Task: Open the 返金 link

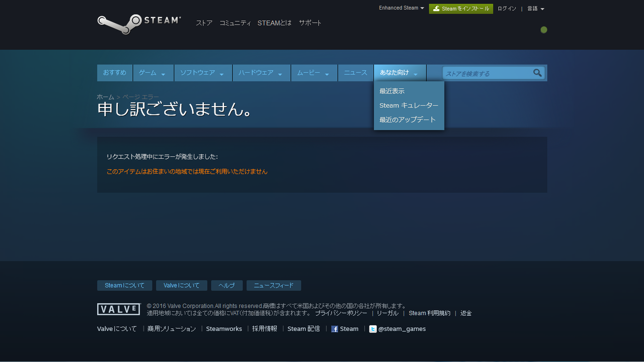Action: (x=466, y=313)
